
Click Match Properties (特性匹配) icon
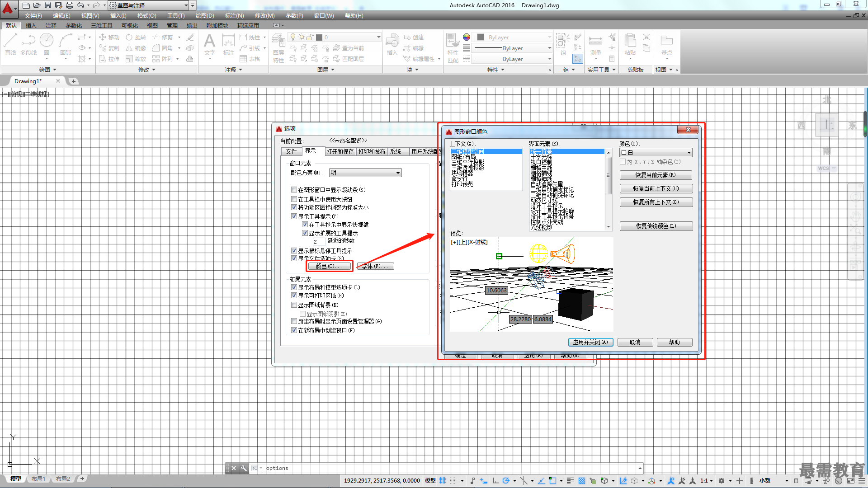click(x=453, y=48)
